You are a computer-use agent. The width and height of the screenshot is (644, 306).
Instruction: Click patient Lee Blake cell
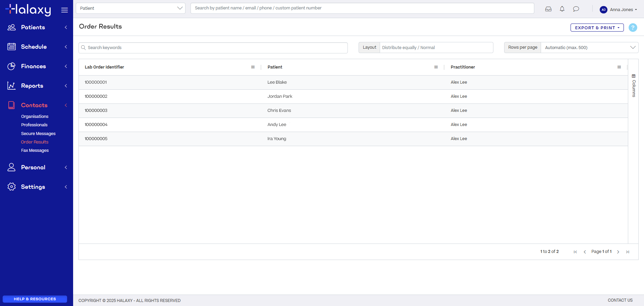pos(277,82)
